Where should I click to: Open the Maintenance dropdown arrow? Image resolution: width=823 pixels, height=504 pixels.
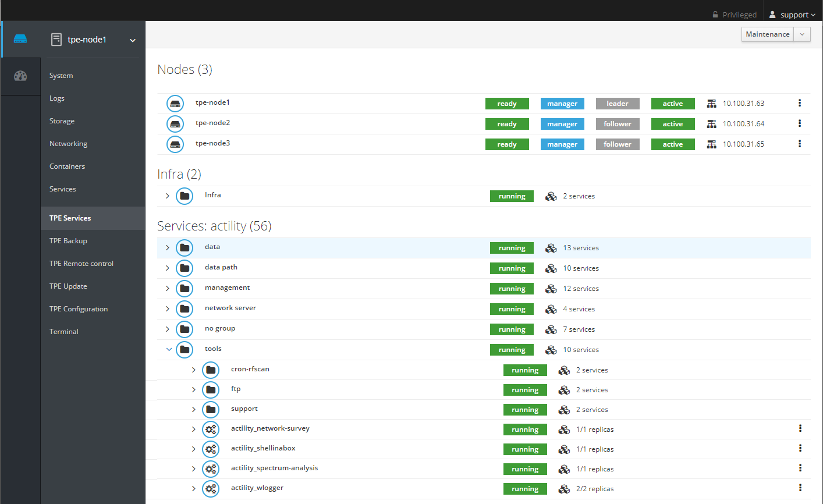pyautogui.click(x=802, y=34)
